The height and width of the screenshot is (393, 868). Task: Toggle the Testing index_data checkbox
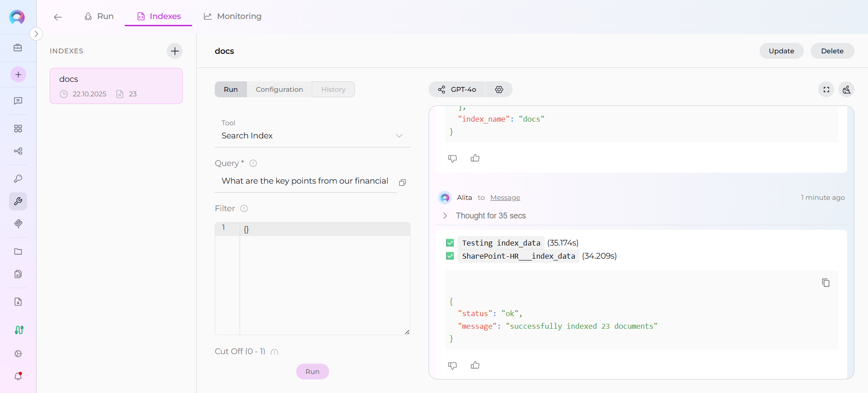(450, 243)
